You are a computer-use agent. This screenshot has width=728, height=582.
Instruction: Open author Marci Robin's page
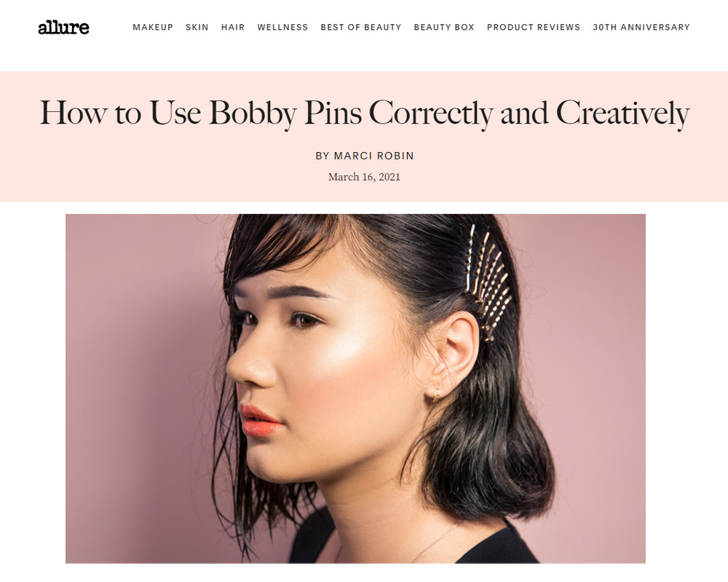[373, 156]
